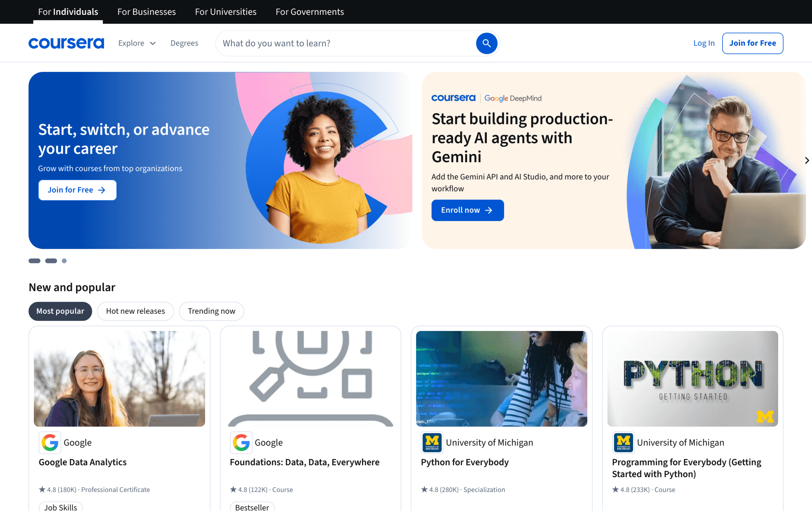Select third carousel indicator dot
This screenshot has height=511, width=812.
tap(64, 261)
